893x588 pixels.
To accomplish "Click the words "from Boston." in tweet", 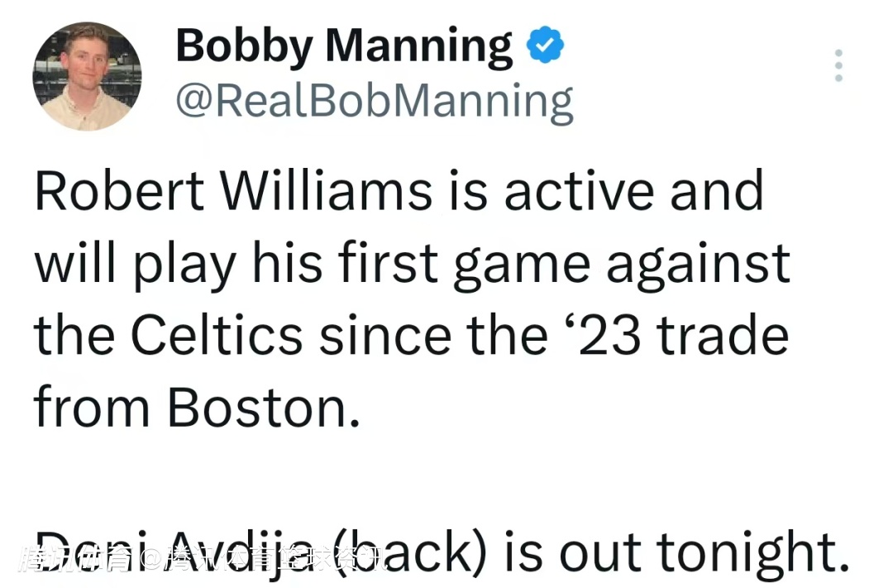I will coord(197,408).
